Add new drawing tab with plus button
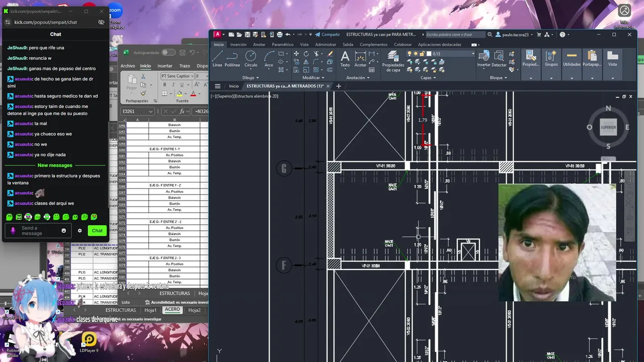 pyautogui.click(x=339, y=86)
